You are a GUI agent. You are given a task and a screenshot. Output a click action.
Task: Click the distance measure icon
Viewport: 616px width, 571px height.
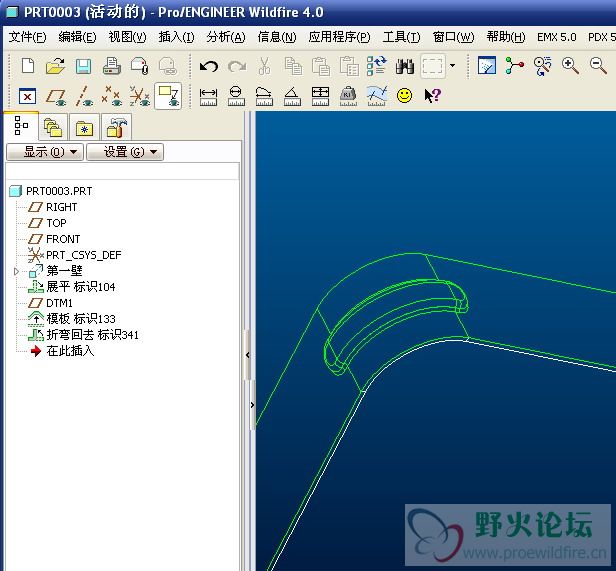(x=208, y=97)
